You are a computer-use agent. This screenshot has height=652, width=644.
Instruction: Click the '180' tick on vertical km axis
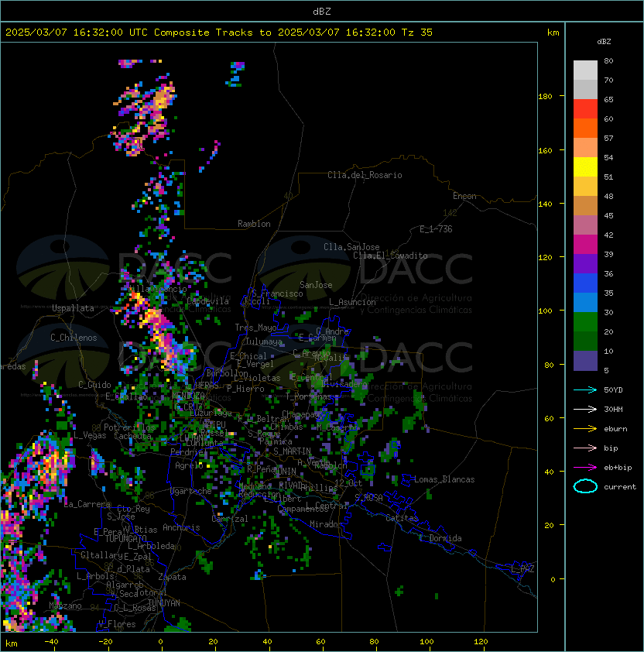tap(545, 97)
